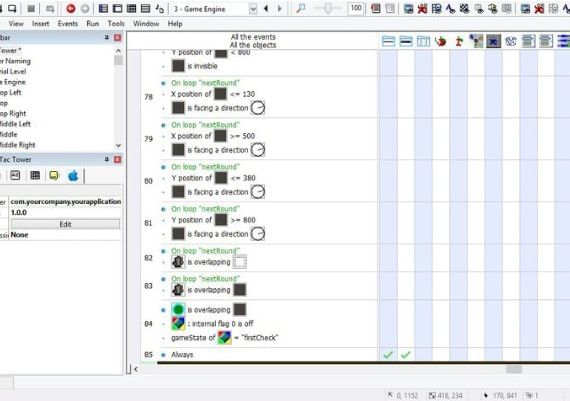Click 'All the events' header text
This screenshot has width=570, height=401.
[253, 37]
